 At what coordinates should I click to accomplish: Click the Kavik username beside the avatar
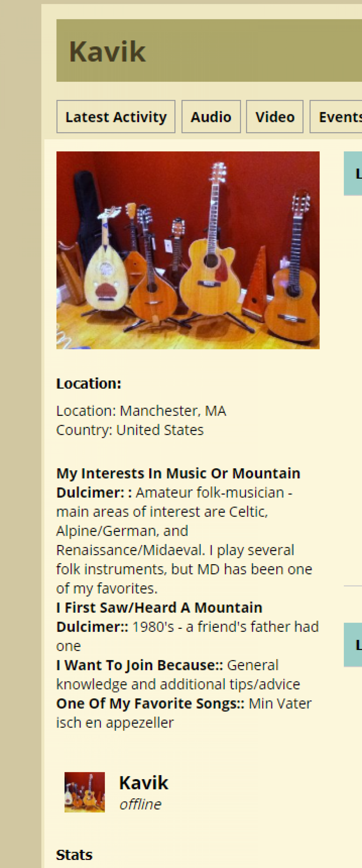(143, 783)
